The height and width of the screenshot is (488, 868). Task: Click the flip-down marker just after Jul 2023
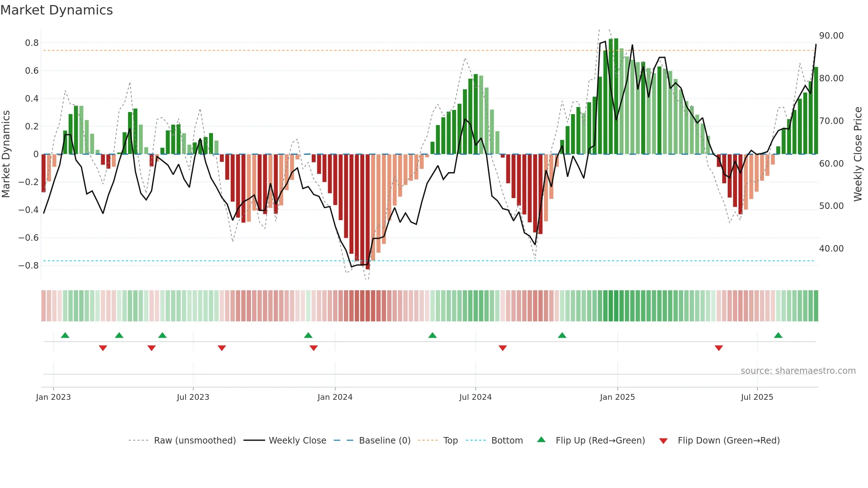click(222, 348)
